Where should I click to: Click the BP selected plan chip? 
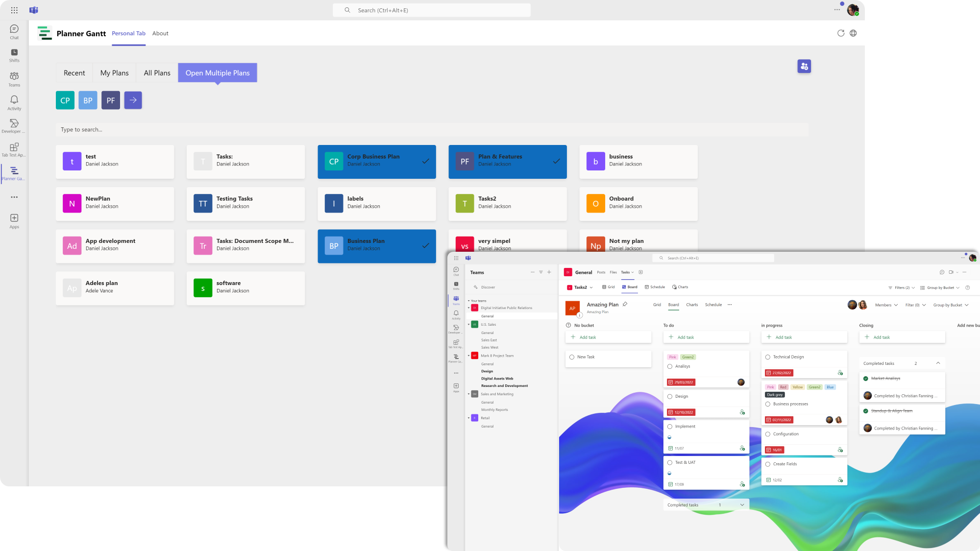(x=88, y=100)
